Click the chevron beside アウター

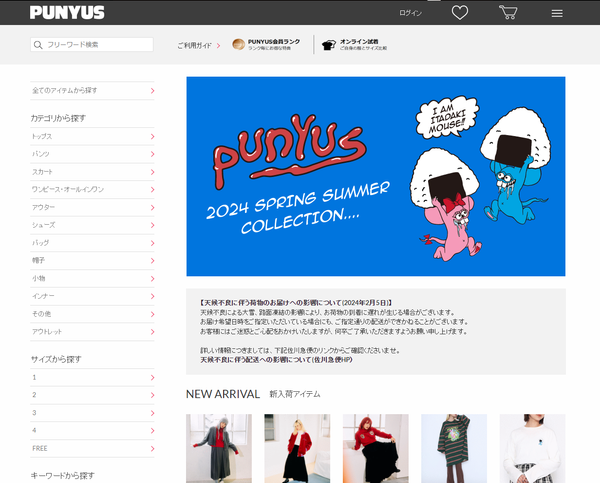pyautogui.click(x=152, y=207)
